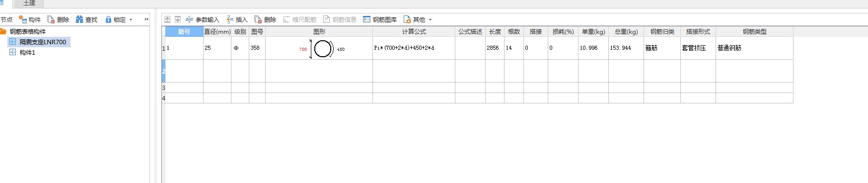Select the 图号 cell 358
The image size is (868, 183).
[257, 48]
